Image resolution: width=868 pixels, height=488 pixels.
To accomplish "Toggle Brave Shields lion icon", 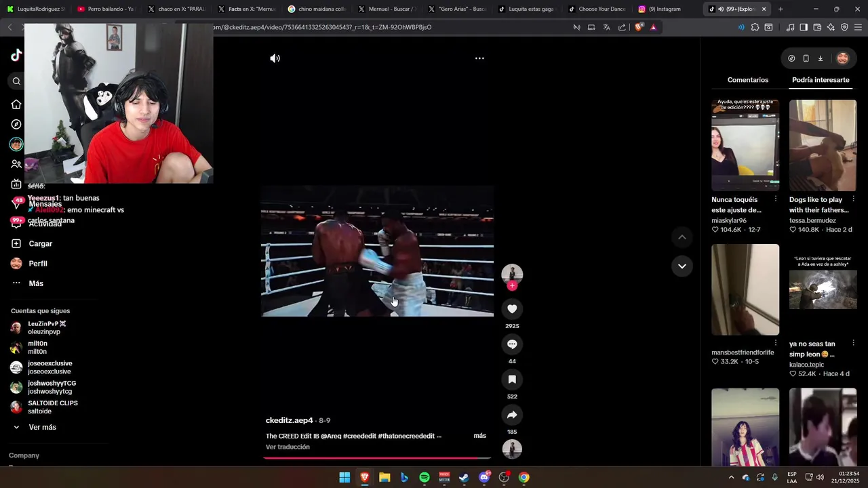I will [638, 27].
